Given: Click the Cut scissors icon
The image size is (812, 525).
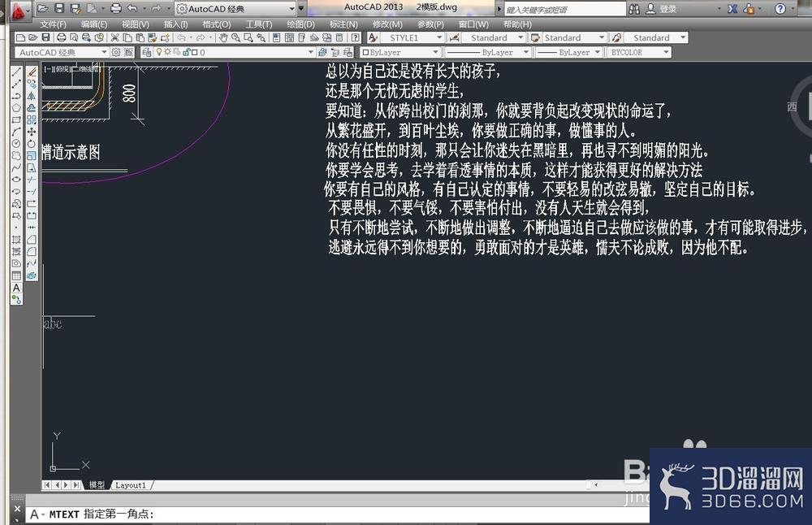Looking at the screenshot, I should tap(115, 38).
